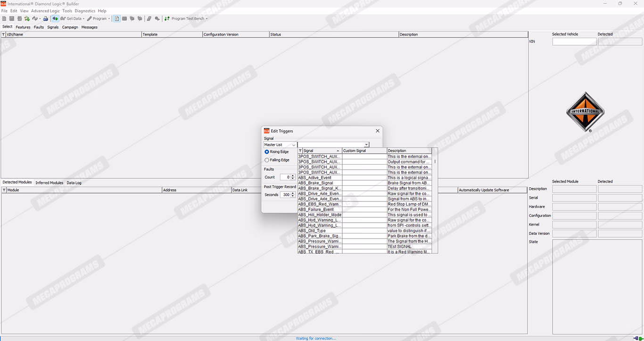The height and width of the screenshot is (341, 644).
Task: Collapse the signal selection combo box arrow
Action: [366, 145]
